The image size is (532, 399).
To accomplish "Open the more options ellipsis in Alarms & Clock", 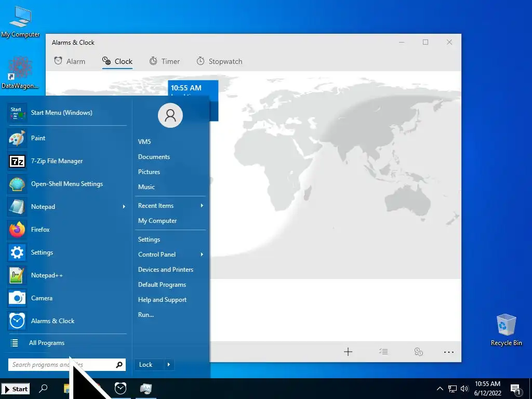I will click(x=449, y=352).
